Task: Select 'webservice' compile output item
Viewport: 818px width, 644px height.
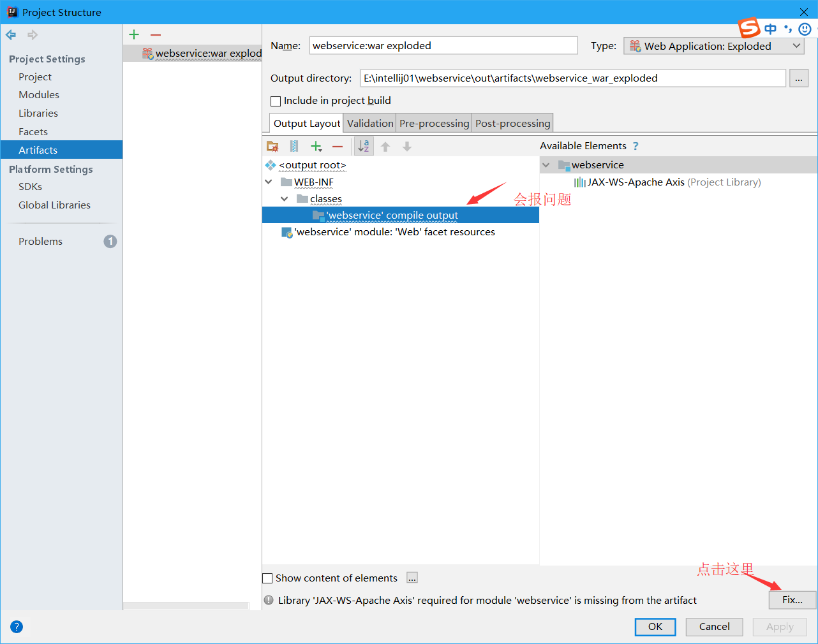Action: coord(401,216)
